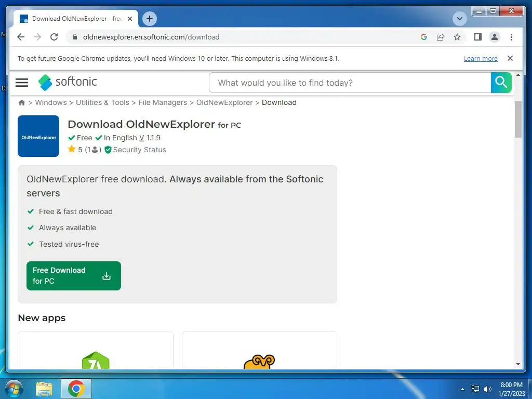Go back to the previous page
The height and width of the screenshot is (399, 532).
coord(21,37)
